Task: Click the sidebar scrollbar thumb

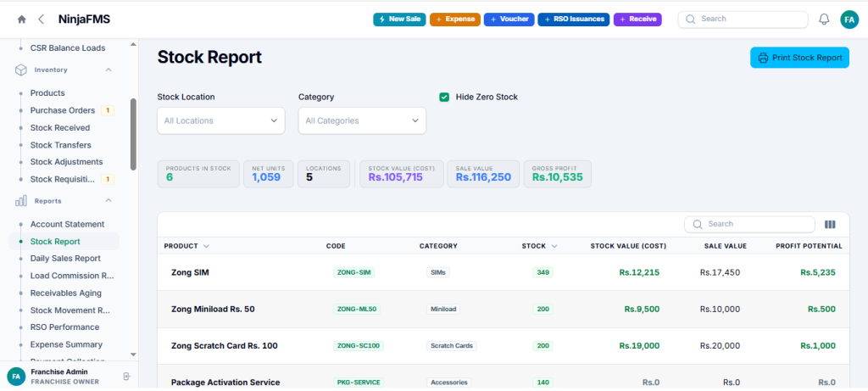Action: (133, 134)
